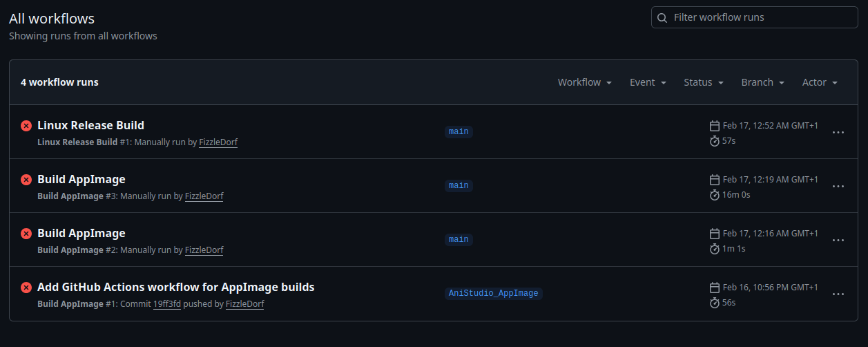Click main branch label in Build AppImage #2 row
Screen dimensions: 868x347
459,239
